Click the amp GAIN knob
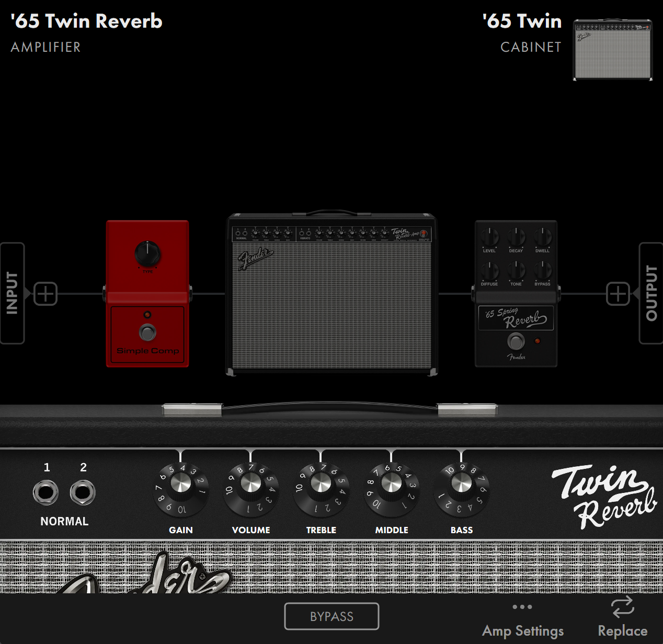The width and height of the screenshot is (663, 644). tap(181, 490)
